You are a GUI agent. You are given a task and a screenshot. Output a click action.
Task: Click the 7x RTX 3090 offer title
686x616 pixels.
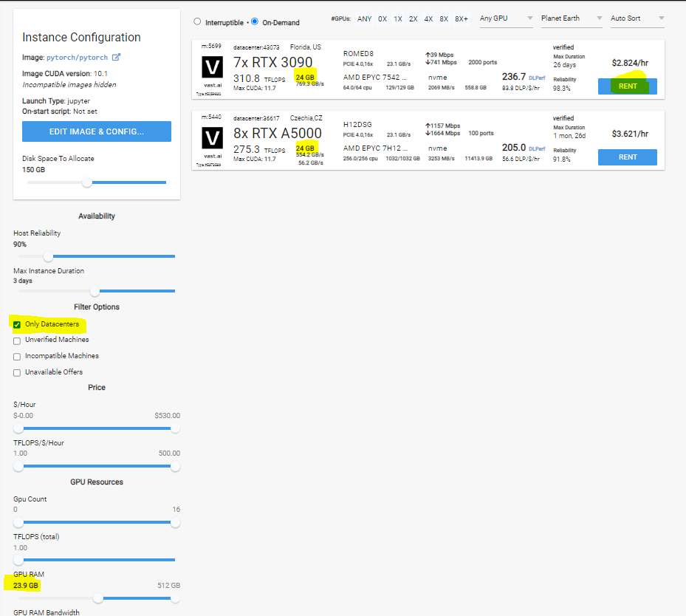click(x=272, y=63)
